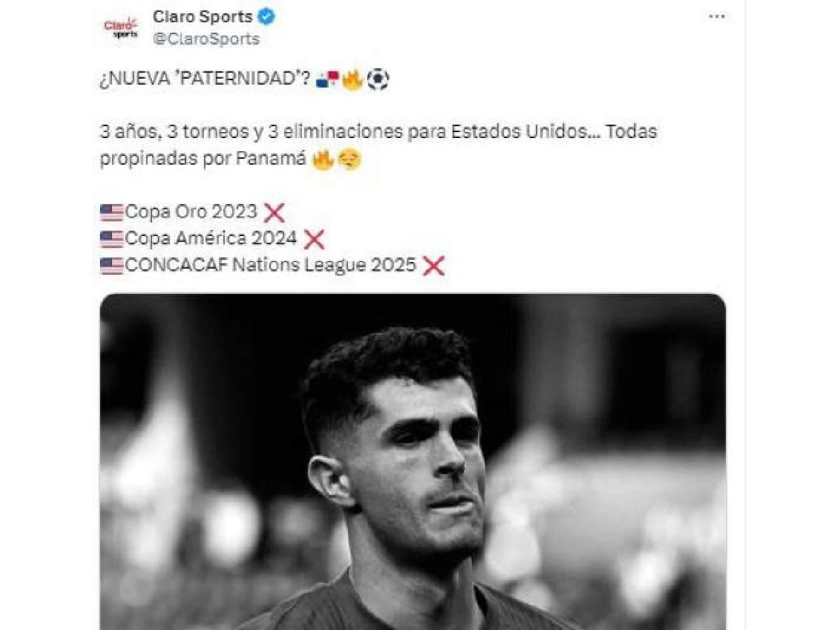The image size is (840, 630).
Task: Click the Claro Sports profile avatar
Action: 121,27
